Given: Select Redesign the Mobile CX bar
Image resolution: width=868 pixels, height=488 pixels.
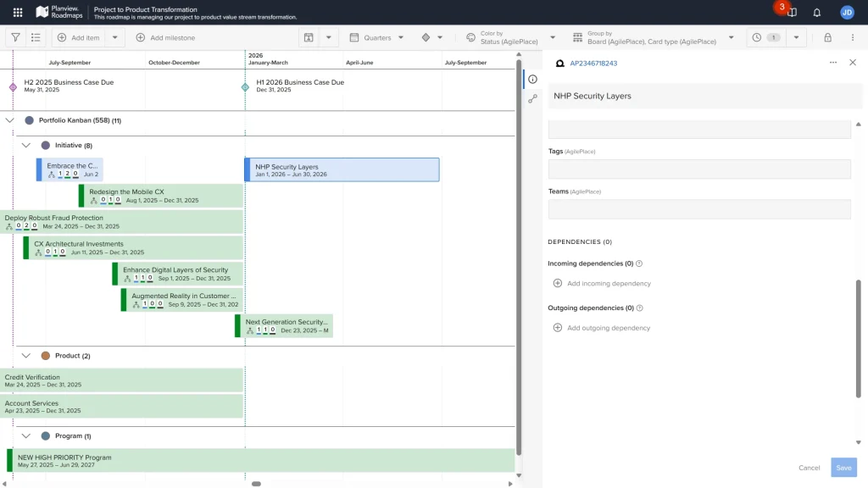Looking at the screenshot, I should point(160,196).
